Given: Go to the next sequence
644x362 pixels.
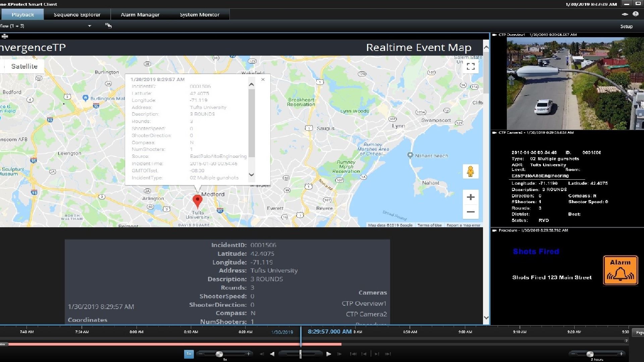Looking at the screenshot, I should tap(377, 354).
